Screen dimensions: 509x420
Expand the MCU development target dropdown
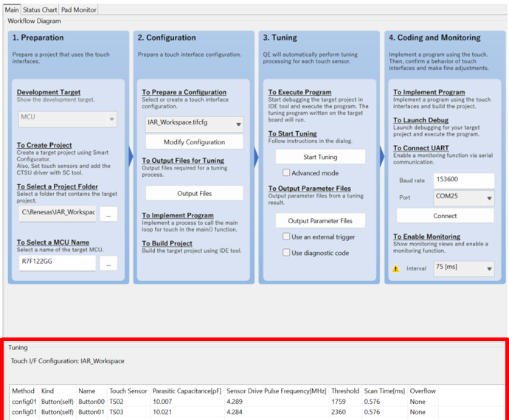tap(111, 119)
